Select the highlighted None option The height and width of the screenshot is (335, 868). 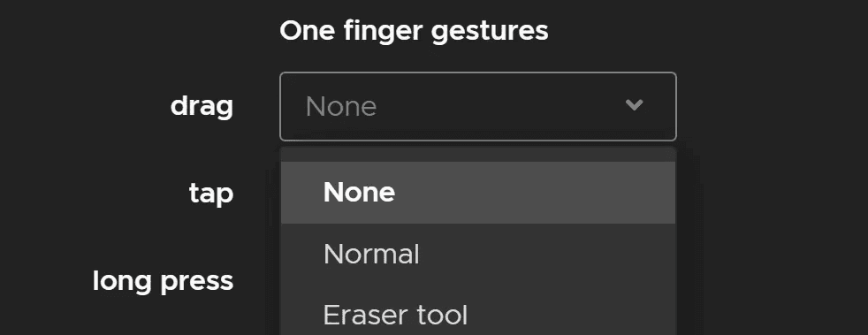477,193
